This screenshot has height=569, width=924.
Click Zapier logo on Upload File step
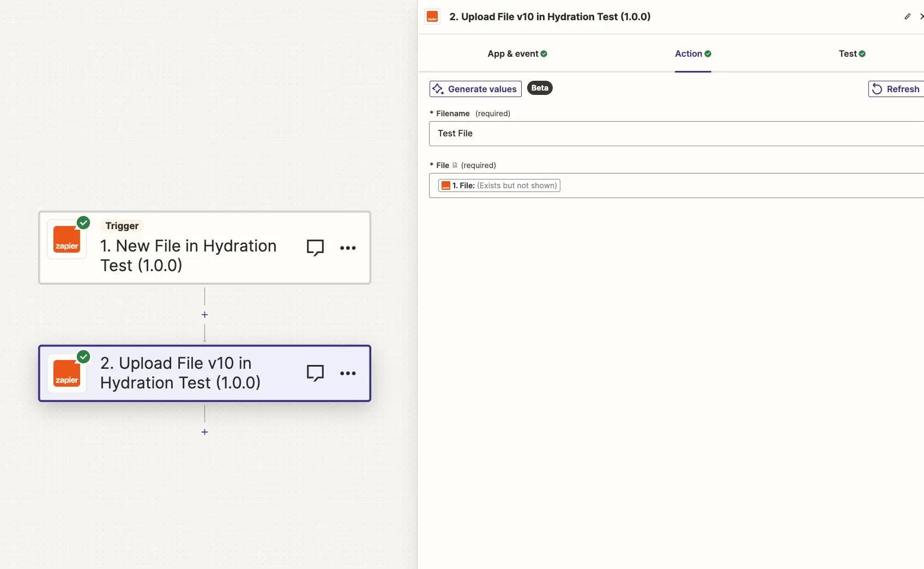coord(67,374)
